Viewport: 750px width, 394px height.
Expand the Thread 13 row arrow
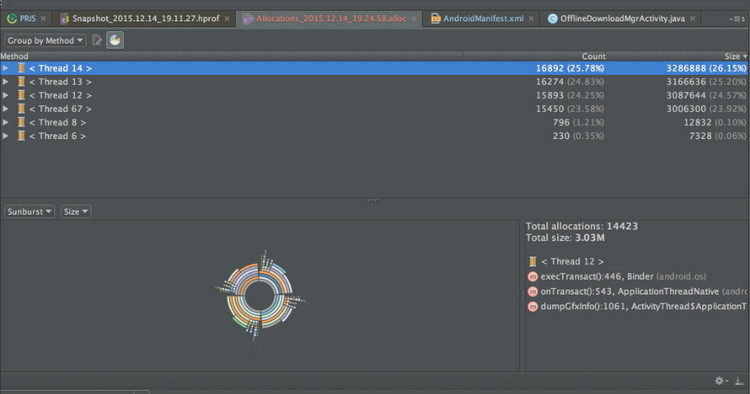5,82
